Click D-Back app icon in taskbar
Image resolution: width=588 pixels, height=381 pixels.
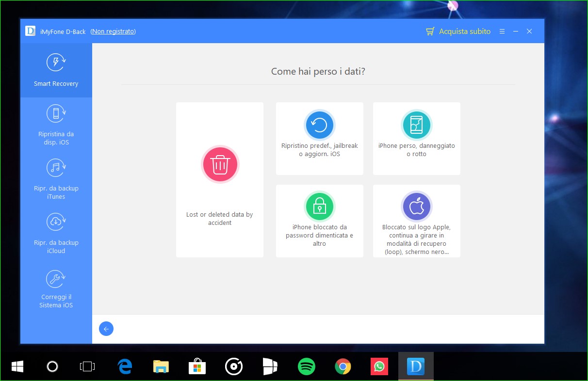pyautogui.click(x=415, y=366)
